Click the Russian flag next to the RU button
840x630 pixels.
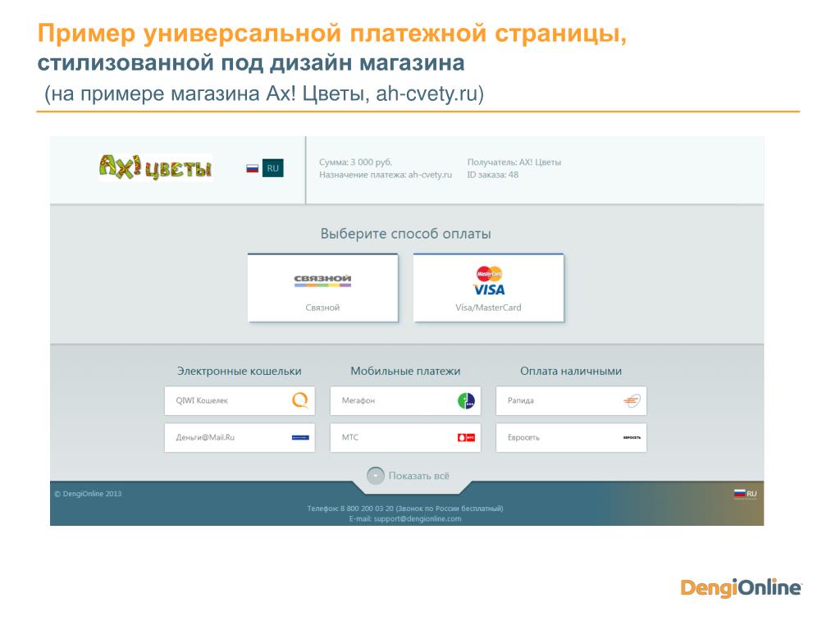click(253, 168)
